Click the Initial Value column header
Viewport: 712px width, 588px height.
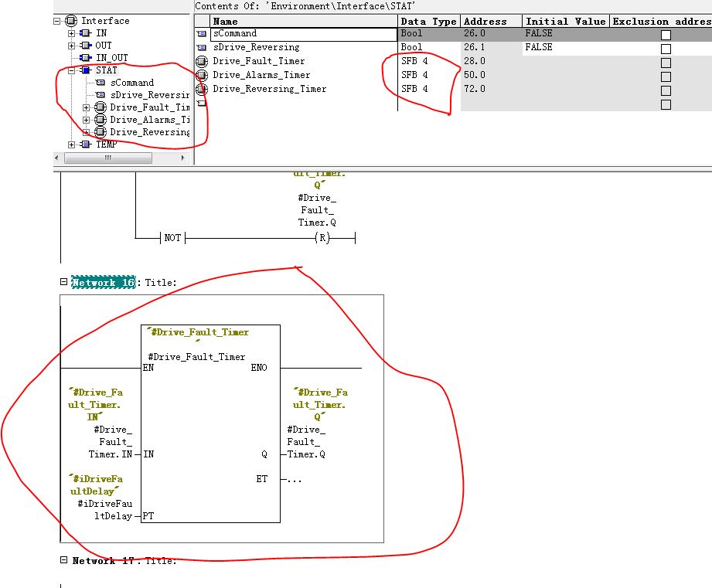pos(565,22)
